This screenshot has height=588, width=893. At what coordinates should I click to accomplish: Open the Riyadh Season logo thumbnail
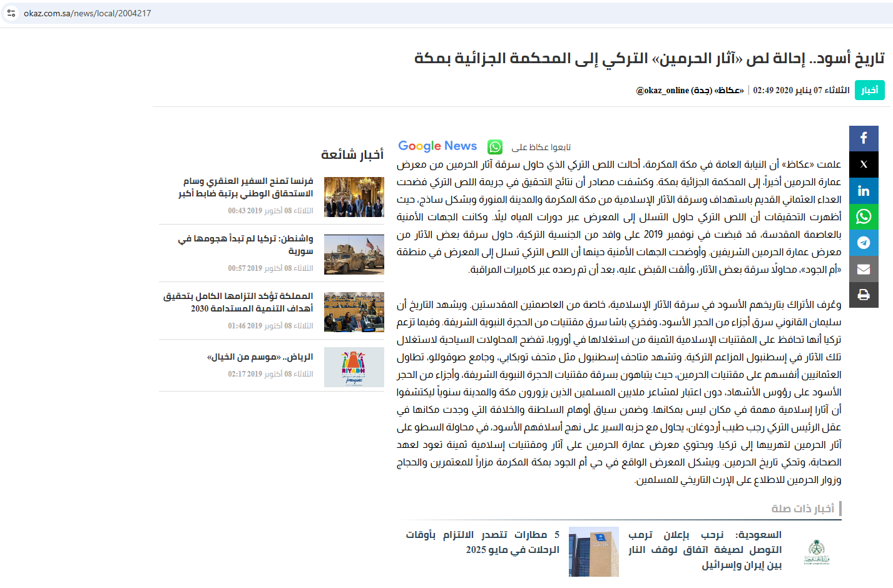354,367
